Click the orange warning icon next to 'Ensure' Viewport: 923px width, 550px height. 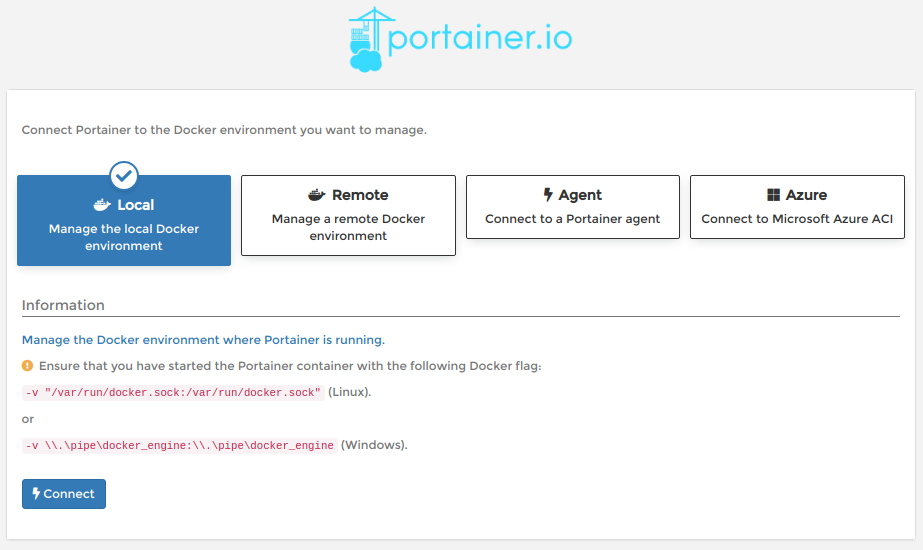click(x=28, y=366)
